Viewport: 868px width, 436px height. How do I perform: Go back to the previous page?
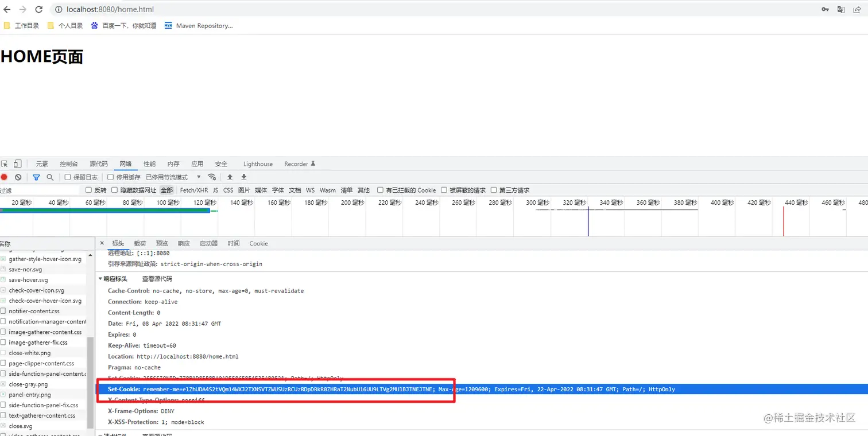(x=7, y=9)
